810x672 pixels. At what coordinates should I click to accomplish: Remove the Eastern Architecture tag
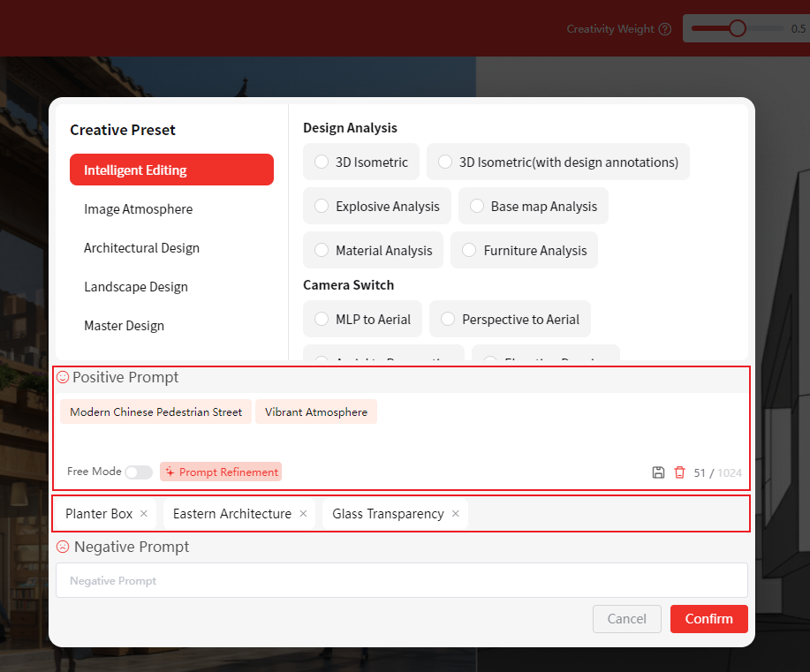click(303, 514)
